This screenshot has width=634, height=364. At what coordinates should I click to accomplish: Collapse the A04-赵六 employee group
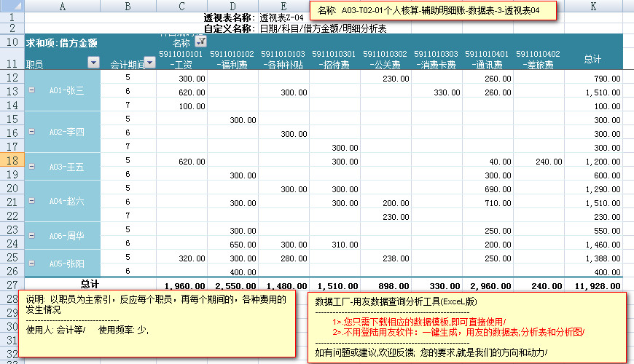click(x=31, y=201)
